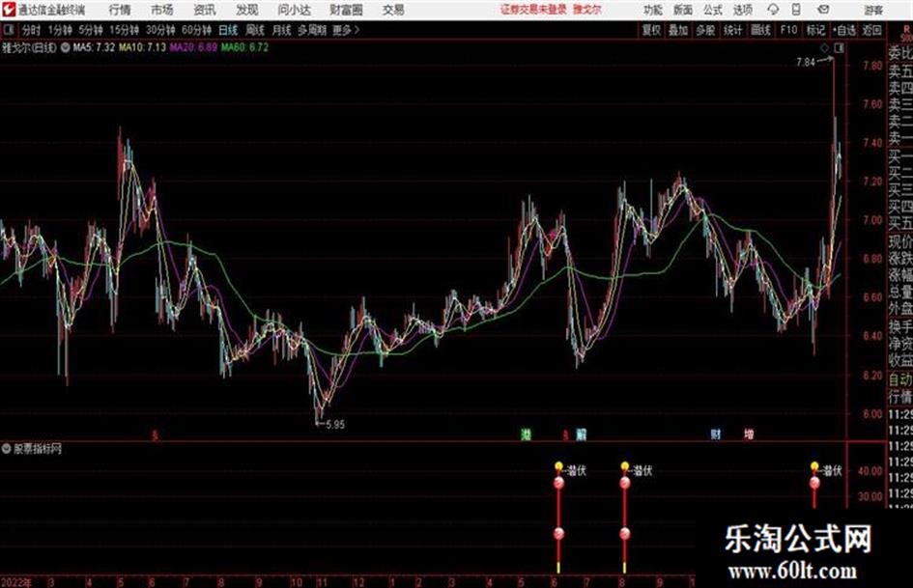Click the leftmost 潜伏 signal marker

pyautogui.click(x=577, y=470)
